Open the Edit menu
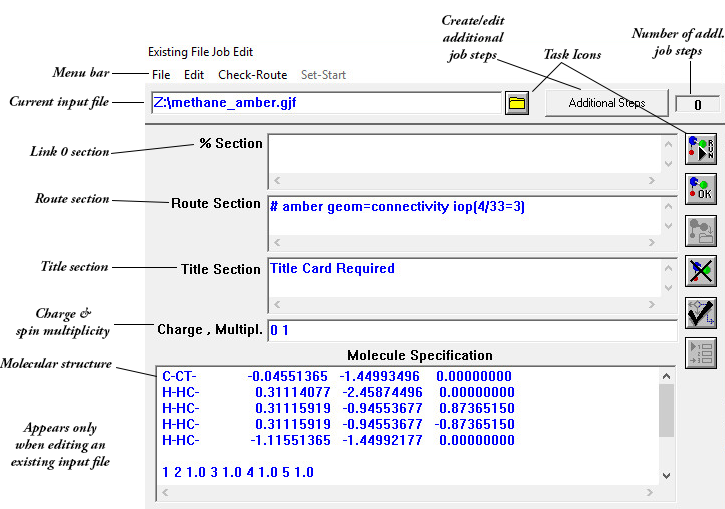 coord(194,75)
